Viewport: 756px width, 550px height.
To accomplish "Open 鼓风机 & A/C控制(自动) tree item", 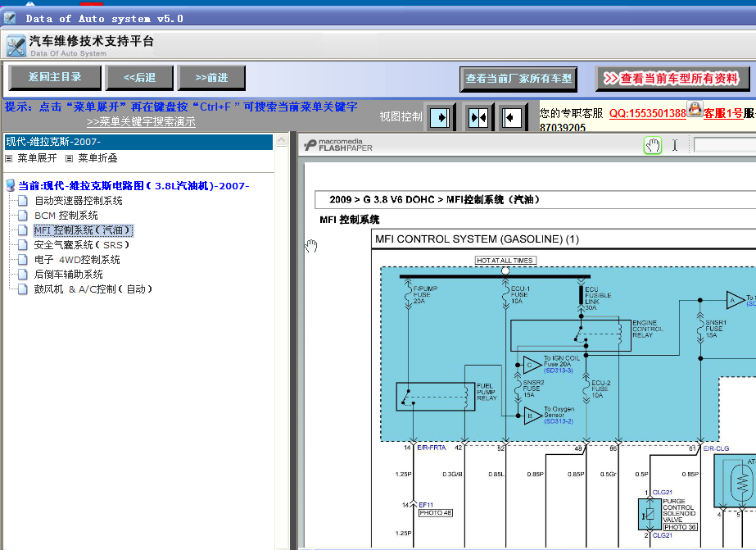I will (93, 289).
